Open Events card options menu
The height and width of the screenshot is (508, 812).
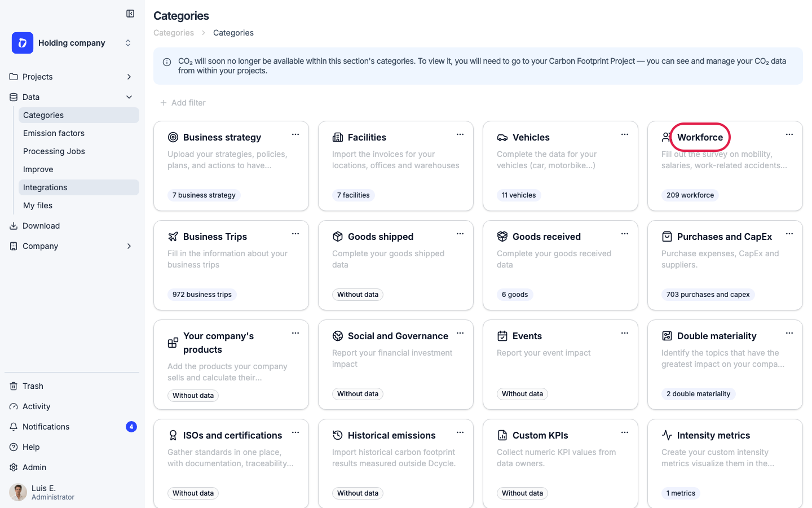(x=625, y=333)
